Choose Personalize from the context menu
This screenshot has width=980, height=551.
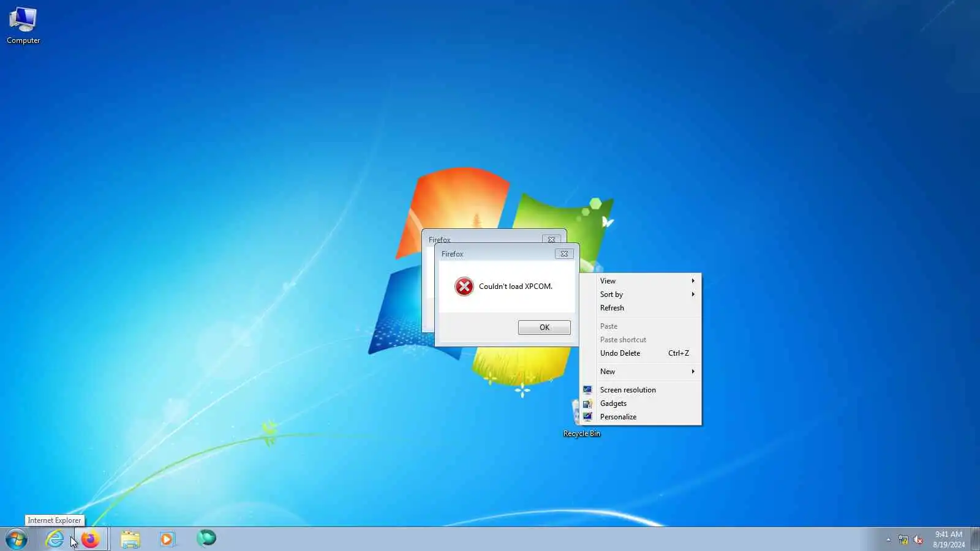(x=641, y=417)
